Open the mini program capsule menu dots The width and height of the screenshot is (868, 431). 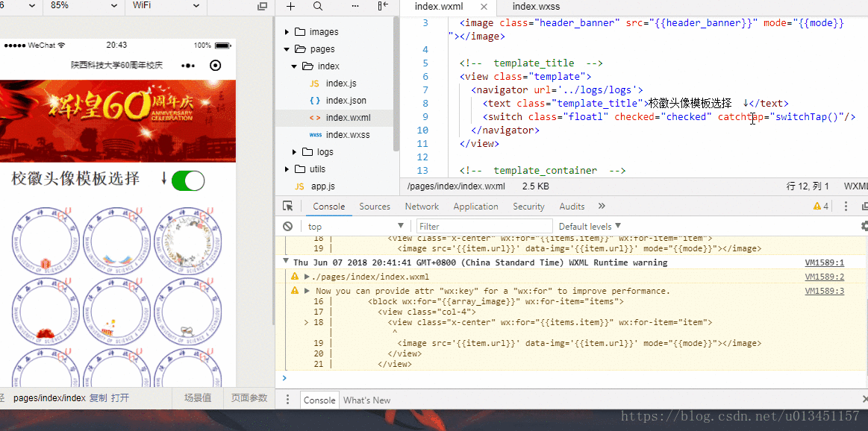pos(187,66)
